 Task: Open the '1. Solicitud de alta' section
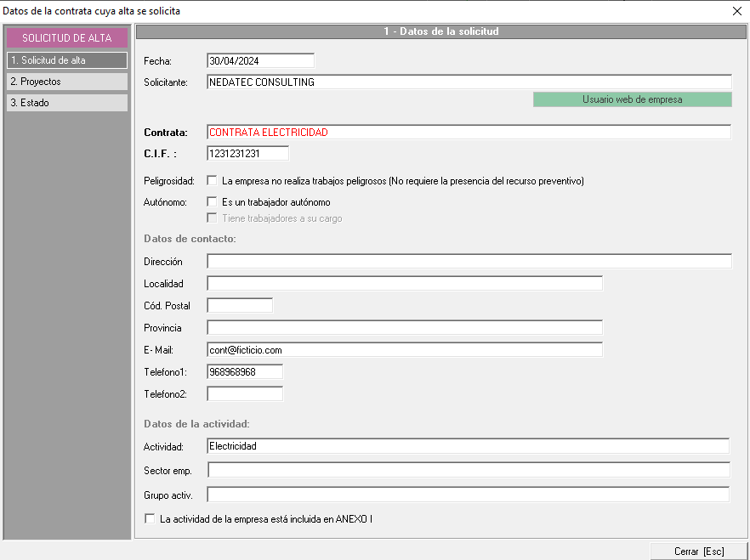coord(66,60)
